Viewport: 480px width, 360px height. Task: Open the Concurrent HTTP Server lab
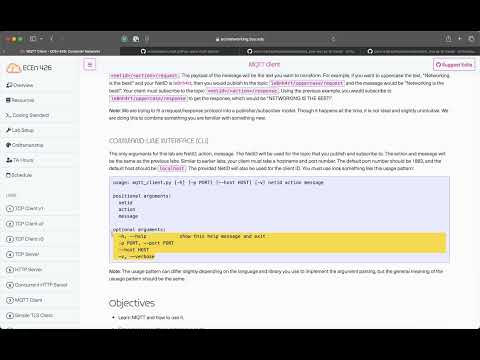tap(37, 285)
